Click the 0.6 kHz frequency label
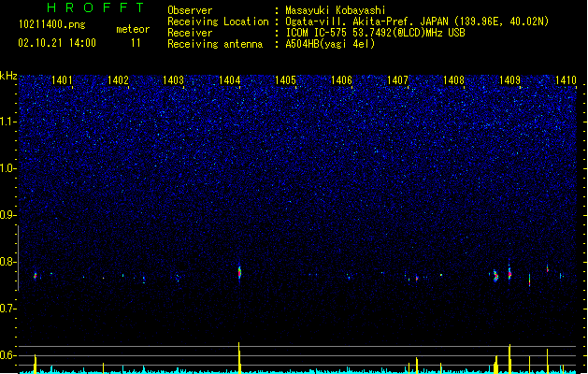The image size is (588, 374). pos(7,355)
